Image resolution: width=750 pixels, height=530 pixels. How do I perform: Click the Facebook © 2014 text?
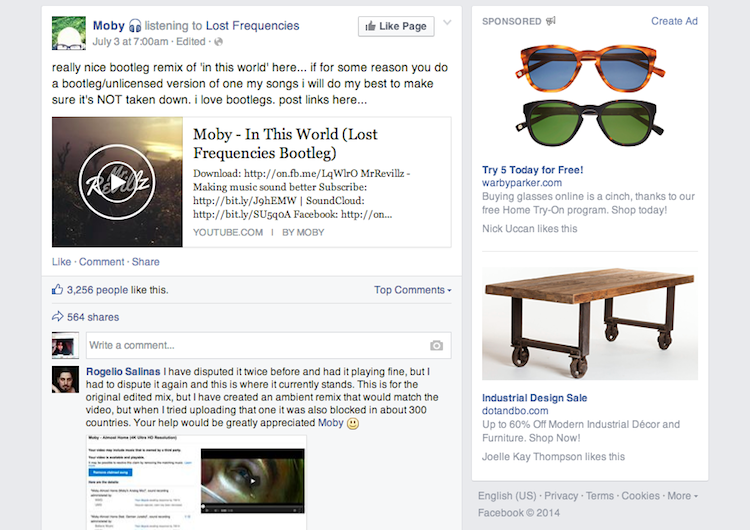[518, 513]
